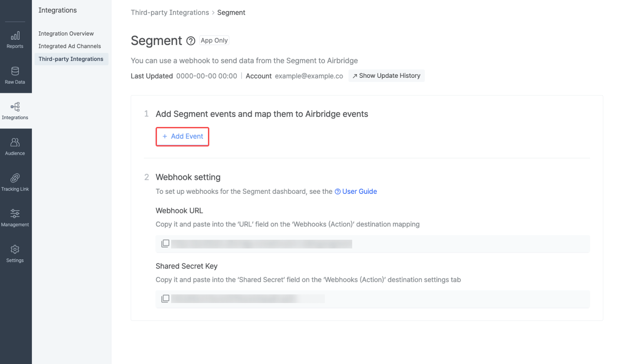Go to Third-party Integrations breadcrumb
Image resolution: width=637 pixels, height=364 pixels.
(x=170, y=13)
